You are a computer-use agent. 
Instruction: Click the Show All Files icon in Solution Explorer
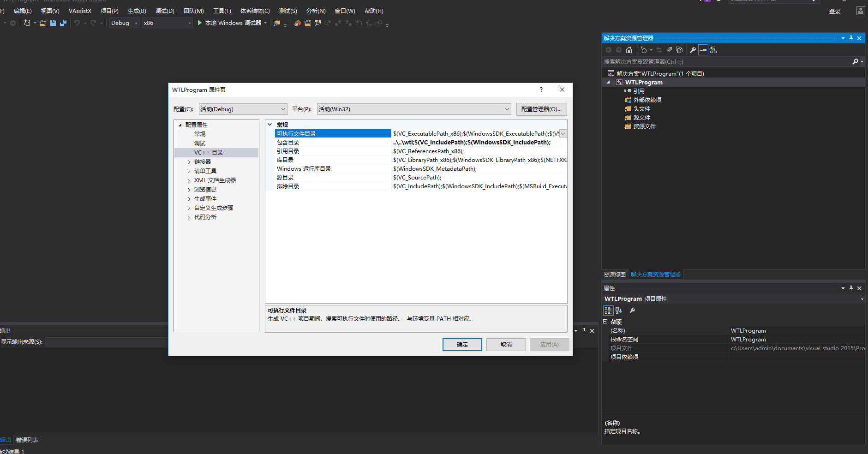pos(679,50)
